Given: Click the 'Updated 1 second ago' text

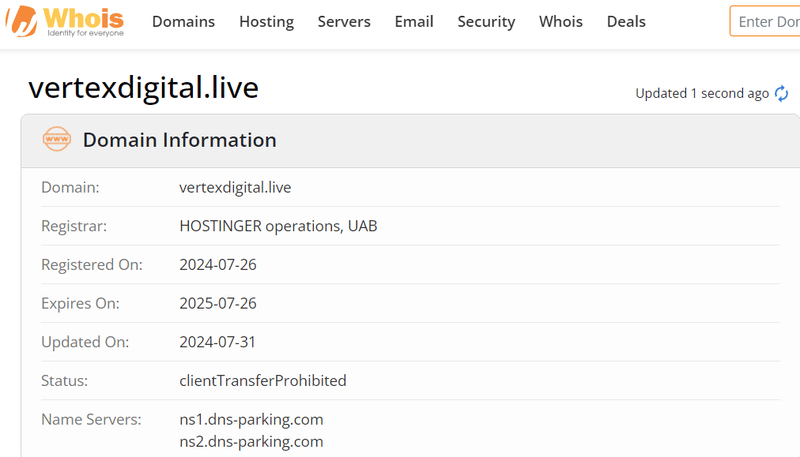Looking at the screenshot, I should [702, 93].
